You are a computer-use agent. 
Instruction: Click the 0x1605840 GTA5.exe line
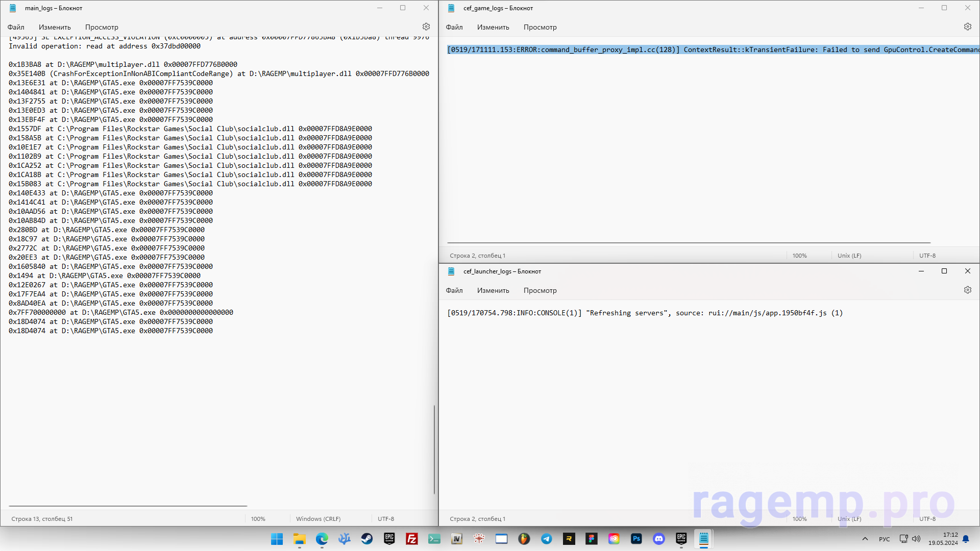[x=111, y=266]
